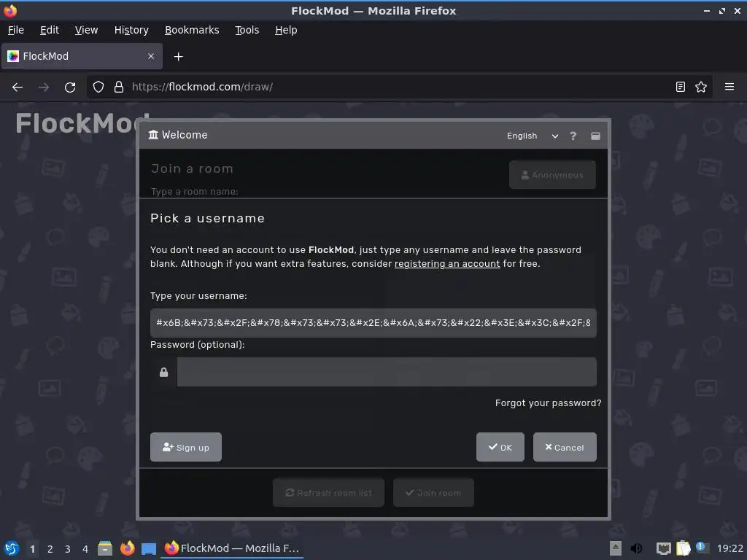Launch Firefox from taskbar launcher

(x=127, y=548)
